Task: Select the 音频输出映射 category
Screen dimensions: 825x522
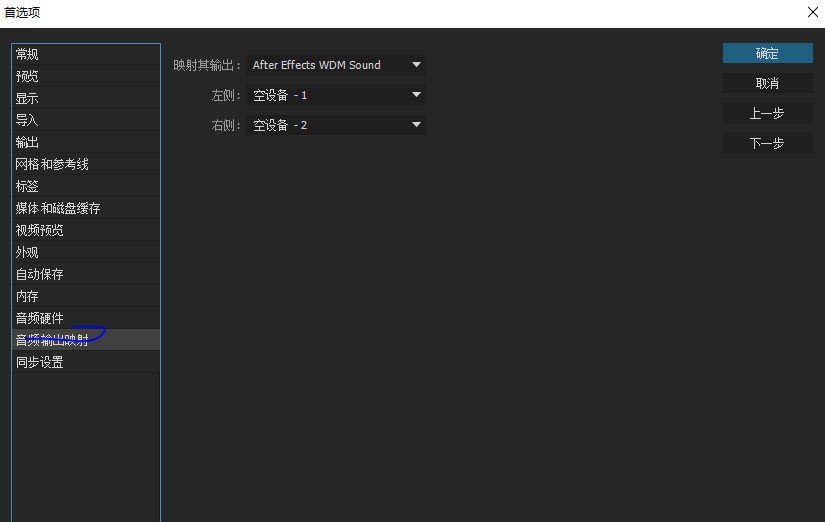Action: point(86,340)
